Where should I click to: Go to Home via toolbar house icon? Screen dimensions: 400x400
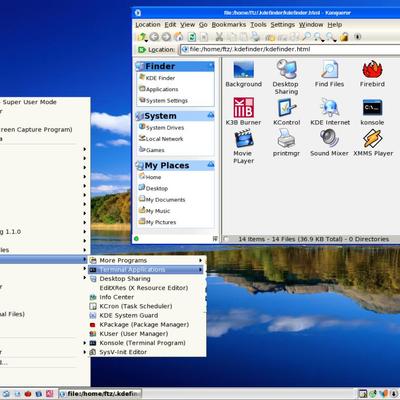pyautogui.click(x=179, y=36)
